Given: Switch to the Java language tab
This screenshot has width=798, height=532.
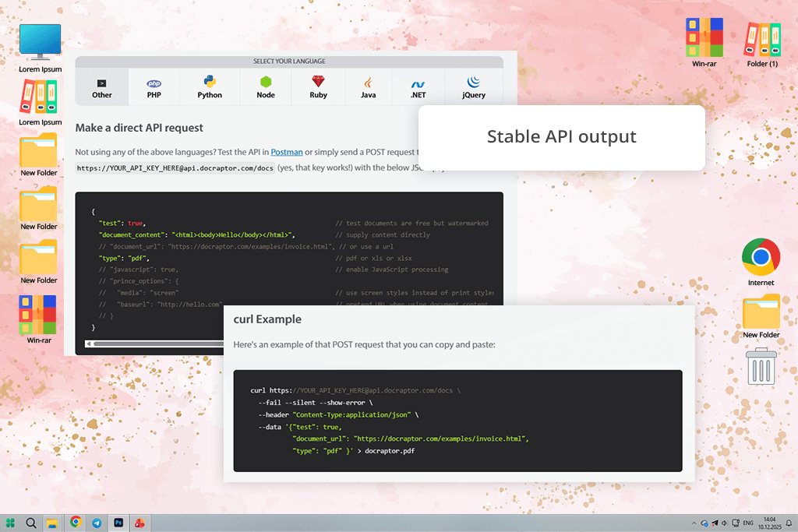Looking at the screenshot, I should click(x=368, y=87).
